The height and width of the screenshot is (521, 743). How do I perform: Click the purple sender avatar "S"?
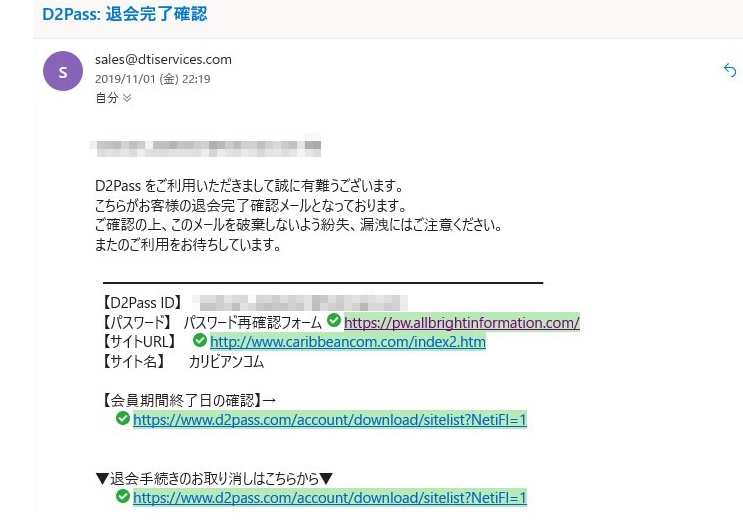(63, 71)
